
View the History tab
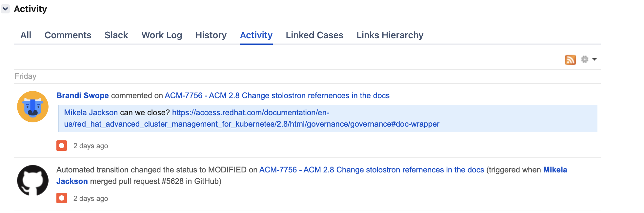(x=211, y=35)
